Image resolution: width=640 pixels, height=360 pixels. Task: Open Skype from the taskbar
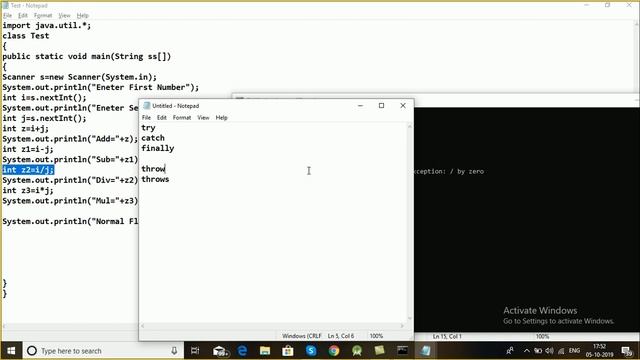pos(311,351)
